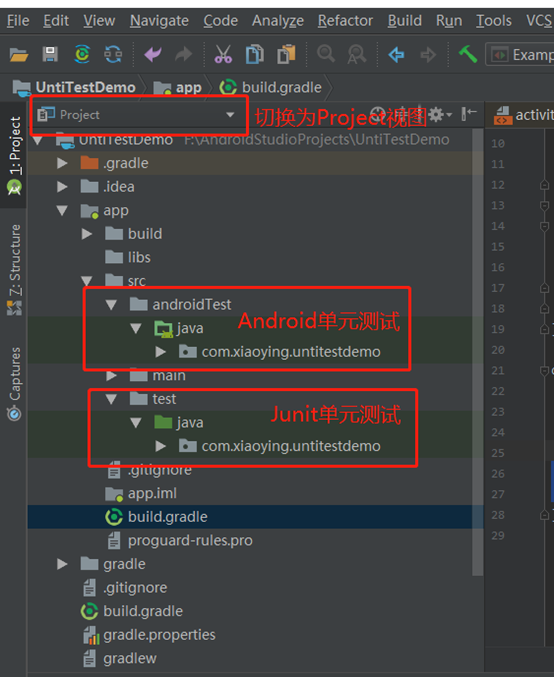Click the fold marker at line 21
554x677 pixels.
point(545,370)
